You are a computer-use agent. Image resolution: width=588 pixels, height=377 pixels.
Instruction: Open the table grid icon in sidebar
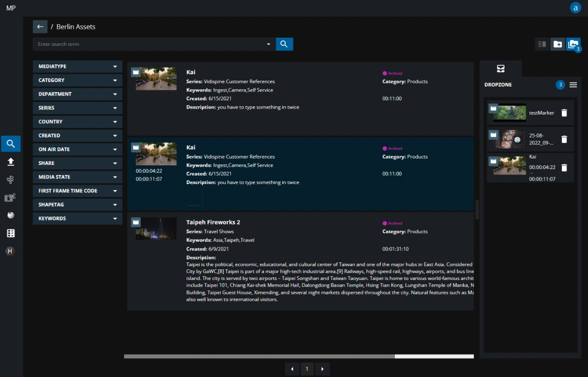(11, 233)
